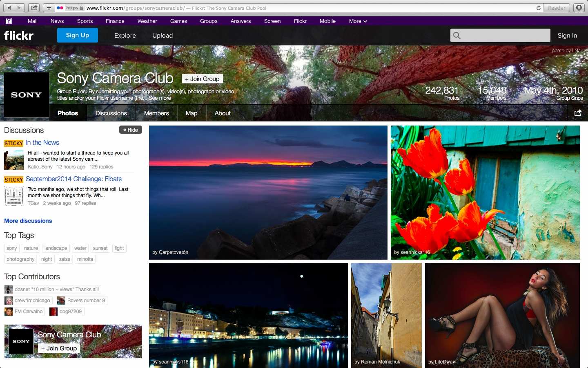Open portrait photo by LiteDway
The image size is (588, 368).
tap(502, 315)
